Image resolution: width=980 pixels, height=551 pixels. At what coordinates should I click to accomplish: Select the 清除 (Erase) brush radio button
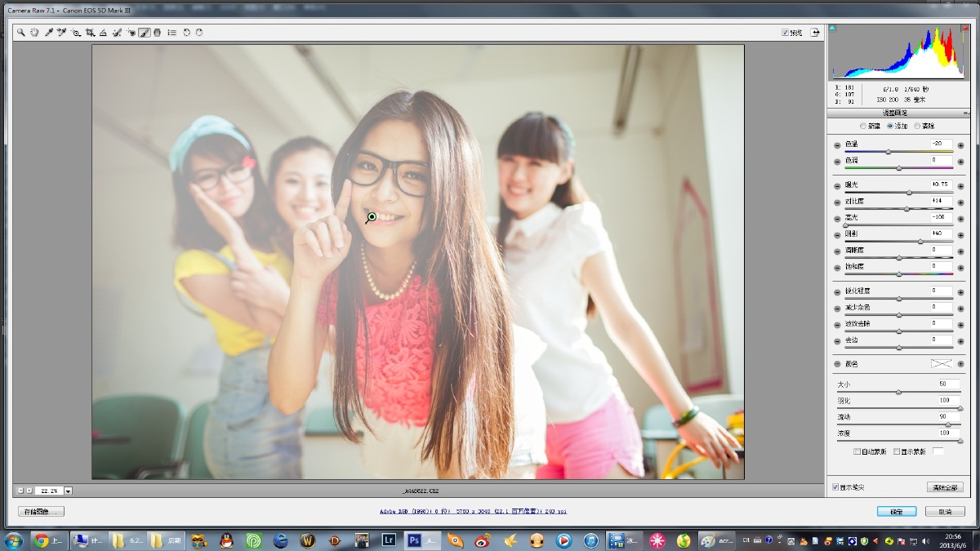pos(917,126)
